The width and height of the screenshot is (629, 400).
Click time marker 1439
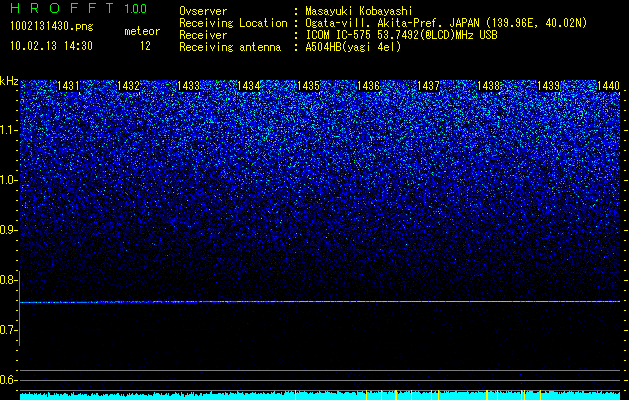pos(548,86)
